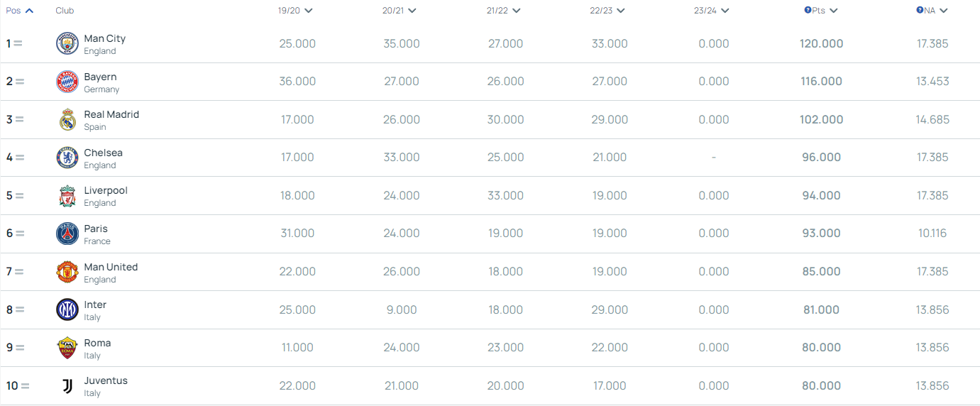
Task: Click the Liverpool club crest
Action: 67,196
